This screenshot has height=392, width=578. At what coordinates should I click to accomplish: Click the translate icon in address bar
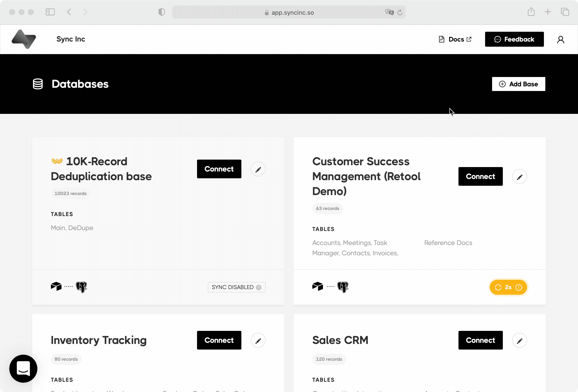click(x=389, y=12)
